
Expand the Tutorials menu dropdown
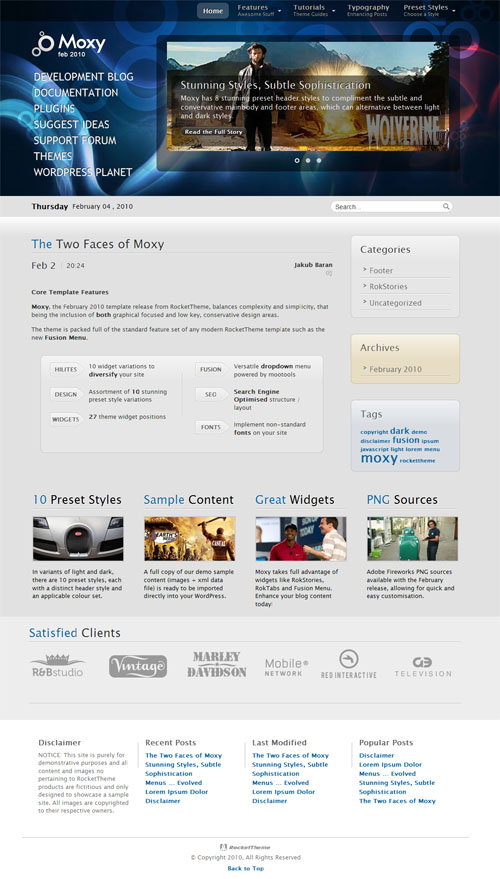coord(334,11)
